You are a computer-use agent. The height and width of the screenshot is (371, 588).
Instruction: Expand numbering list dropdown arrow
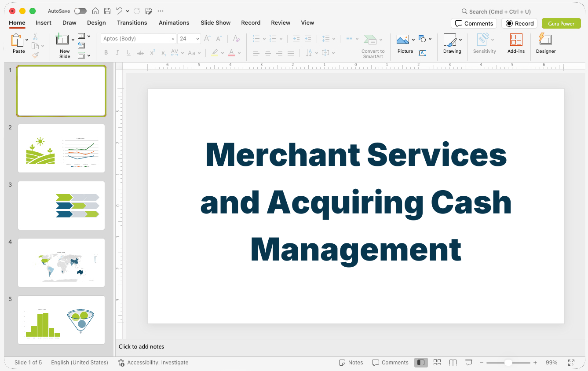pos(281,39)
